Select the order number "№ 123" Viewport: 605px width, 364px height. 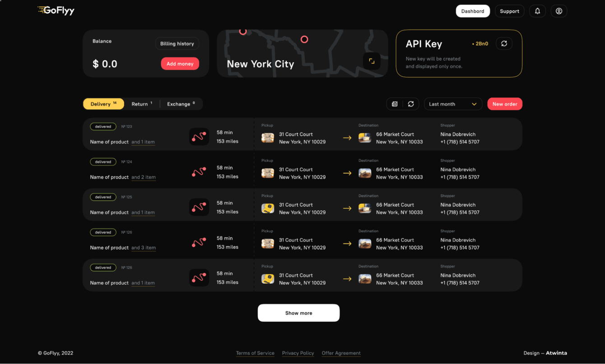[x=127, y=127]
